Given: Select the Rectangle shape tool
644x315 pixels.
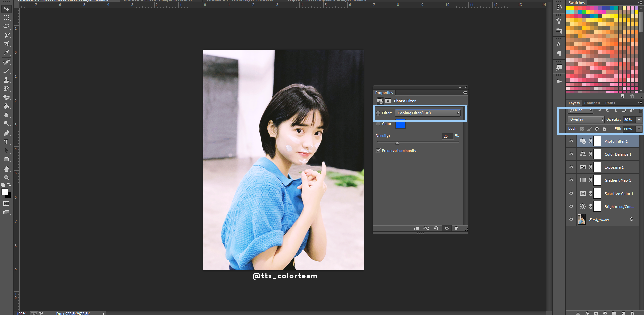Looking at the screenshot, I should pos(6,159).
